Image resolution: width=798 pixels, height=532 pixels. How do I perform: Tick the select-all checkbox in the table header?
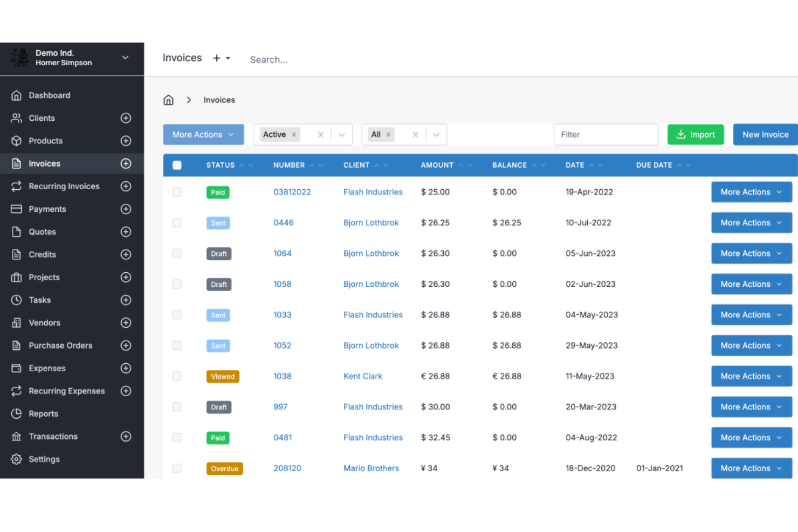[177, 165]
